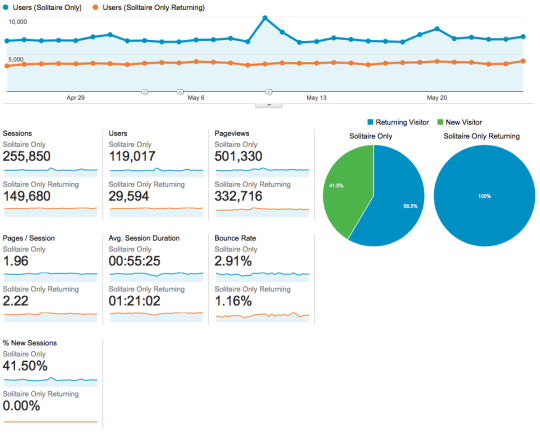
Task: Click the annotation marker icon below May 6
Action: [x=180, y=92]
